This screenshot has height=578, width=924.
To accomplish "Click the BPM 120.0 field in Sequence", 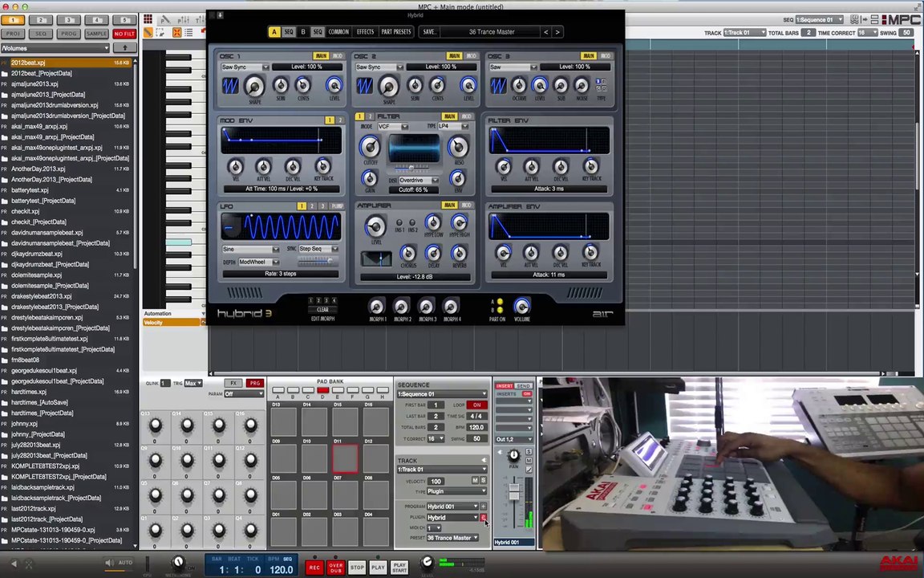I will coord(476,428).
